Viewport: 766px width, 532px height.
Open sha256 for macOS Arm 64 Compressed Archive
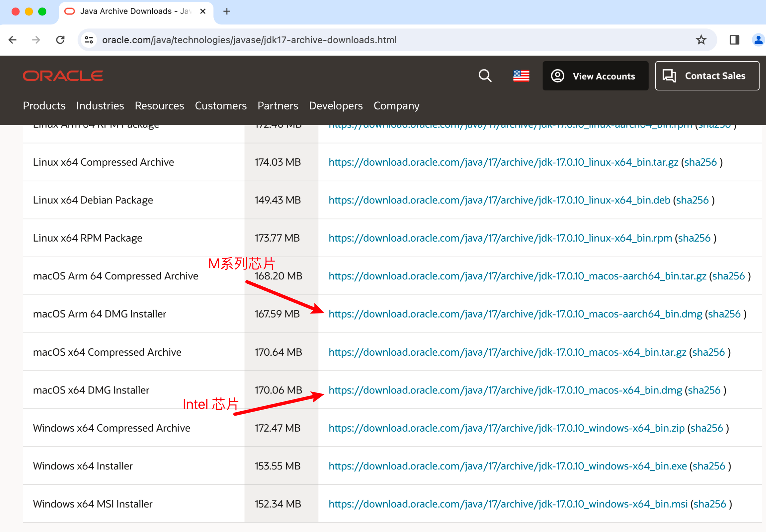click(728, 276)
